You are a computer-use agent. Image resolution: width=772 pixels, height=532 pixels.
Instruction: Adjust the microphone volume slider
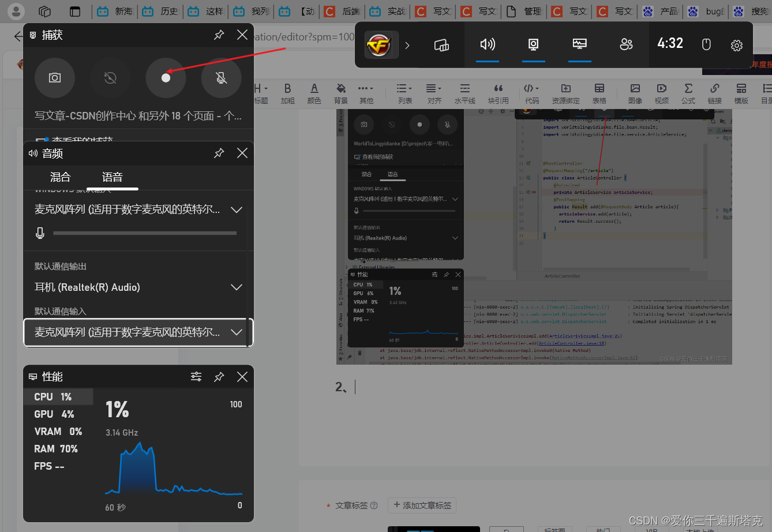(x=145, y=233)
